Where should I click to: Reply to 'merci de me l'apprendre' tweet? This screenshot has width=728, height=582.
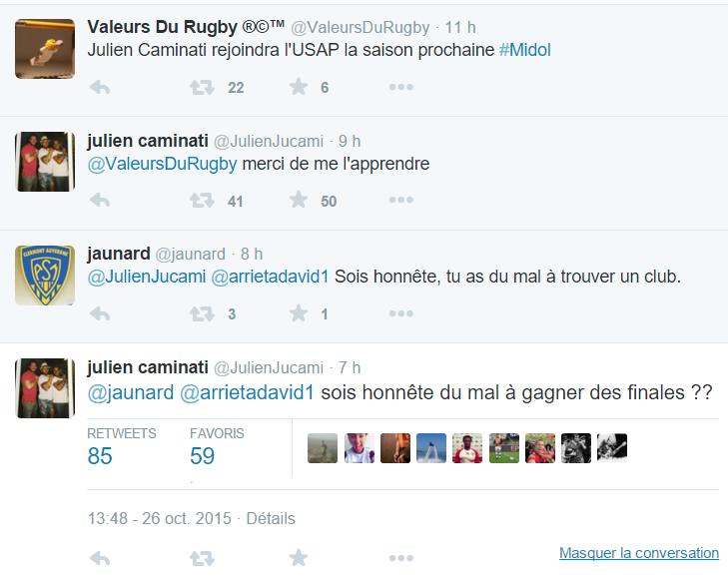pyautogui.click(x=99, y=201)
